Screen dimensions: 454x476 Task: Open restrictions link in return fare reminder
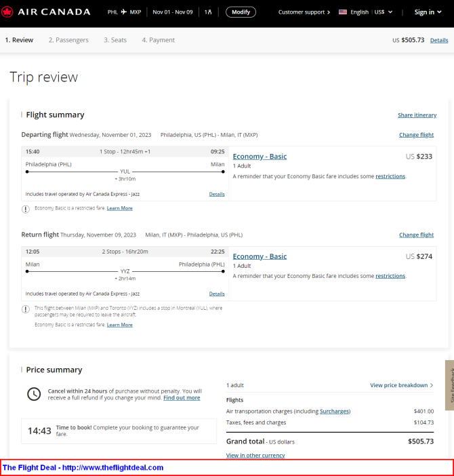click(390, 276)
